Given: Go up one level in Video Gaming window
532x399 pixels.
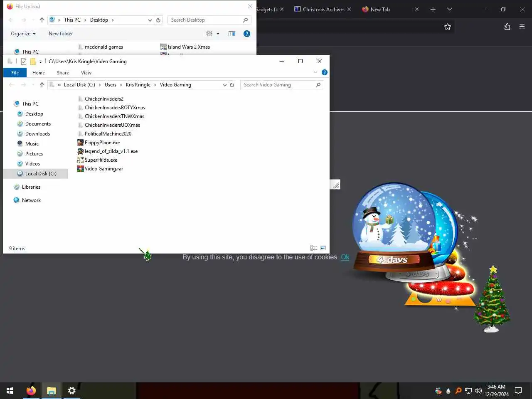Looking at the screenshot, I should pyautogui.click(x=42, y=85).
